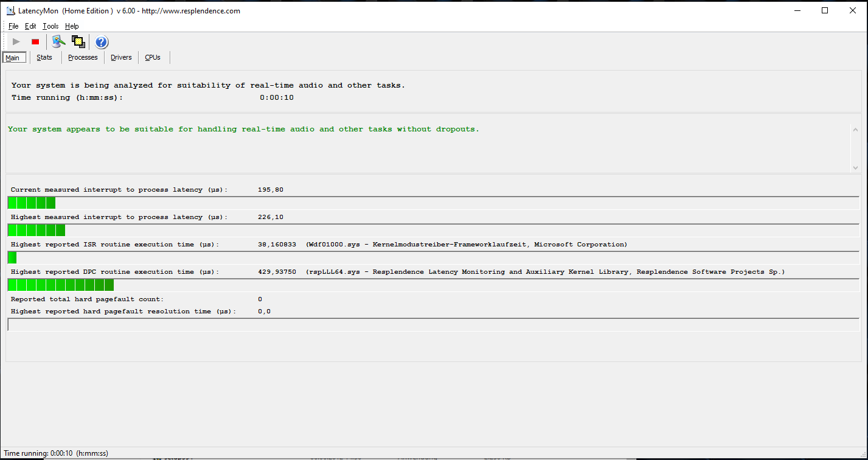Open the Help menu

pos(72,26)
